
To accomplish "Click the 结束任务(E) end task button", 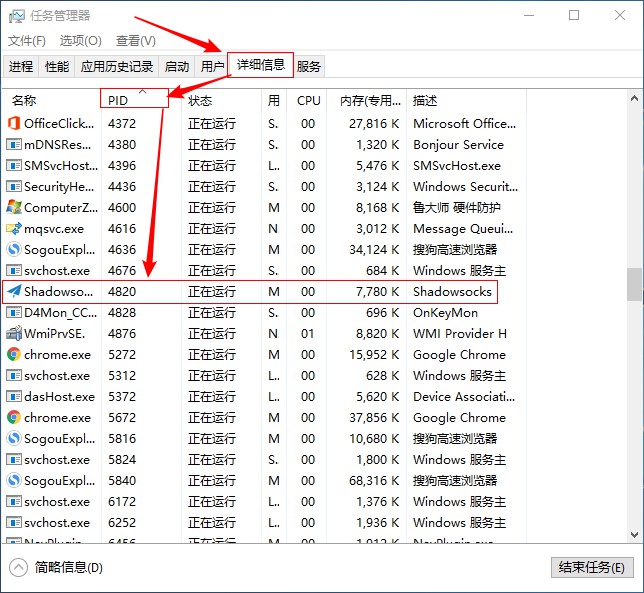I will coord(592,567).
